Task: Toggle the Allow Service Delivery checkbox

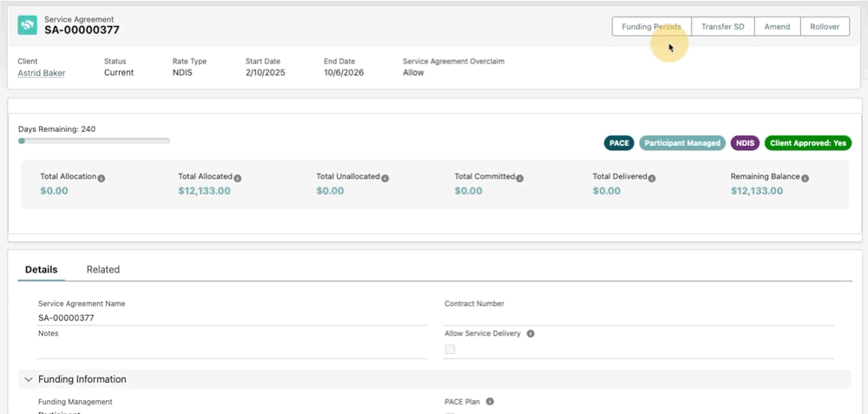Action: click(450, 349)
